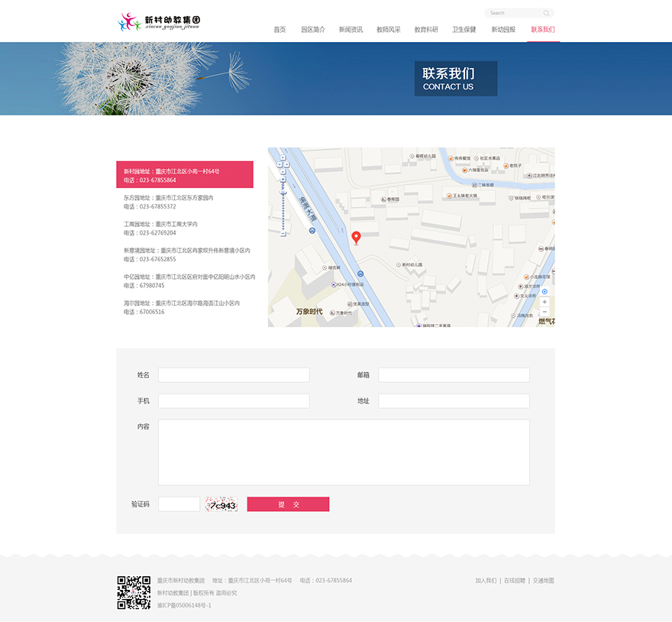Click K24小时便利店 shop marker
The image size is (672, 622).
334,284
